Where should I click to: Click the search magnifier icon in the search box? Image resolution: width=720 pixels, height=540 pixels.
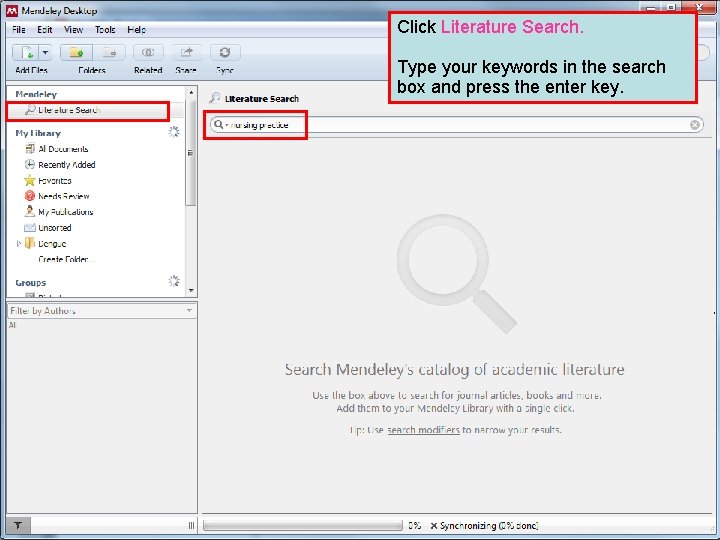tap(219, 124)
